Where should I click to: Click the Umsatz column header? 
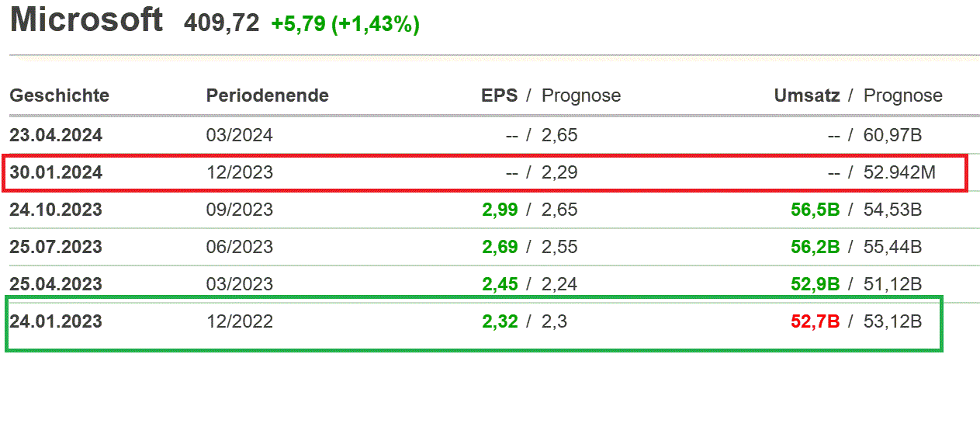click(x=806, y=95)
